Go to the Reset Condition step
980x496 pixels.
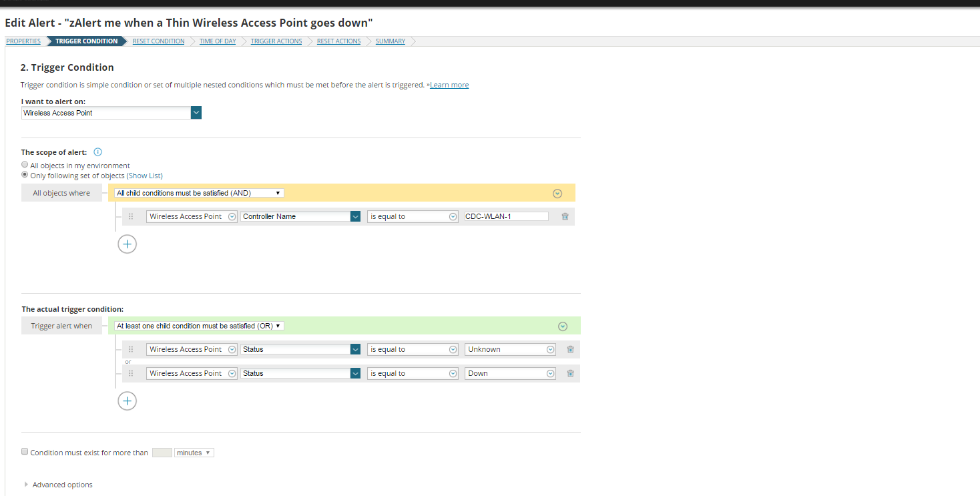tap(158, 41)
